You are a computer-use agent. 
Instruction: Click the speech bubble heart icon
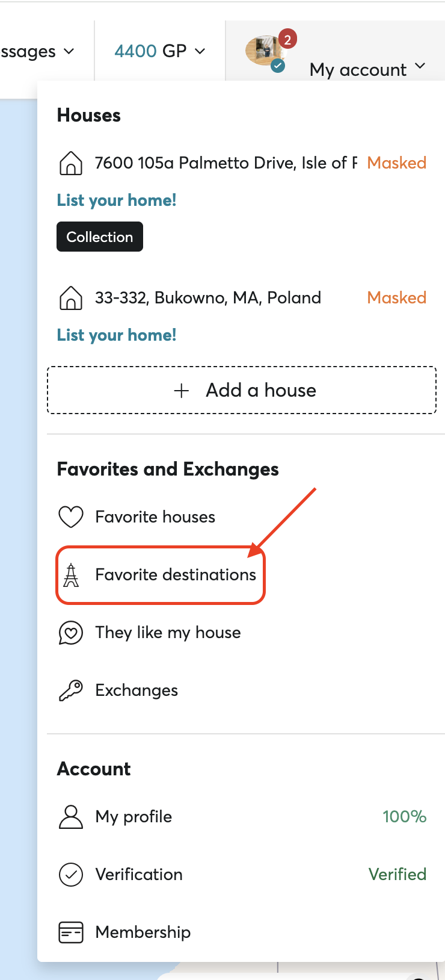point(71,633)
